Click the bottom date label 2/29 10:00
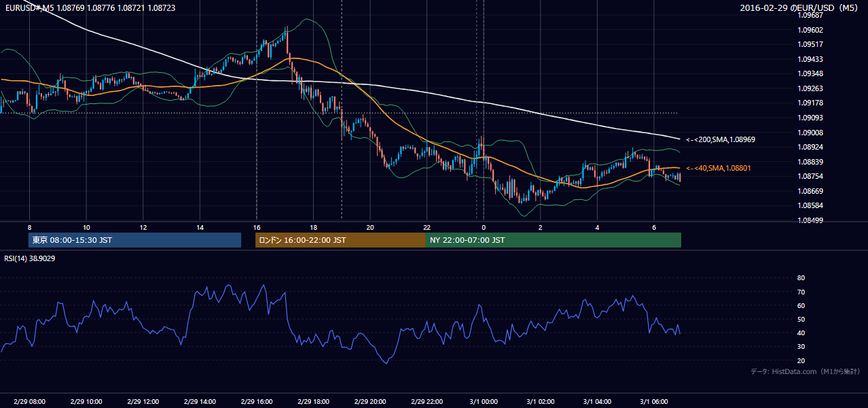The width and height of the screenshot is (868, 408). pos(86,402)
